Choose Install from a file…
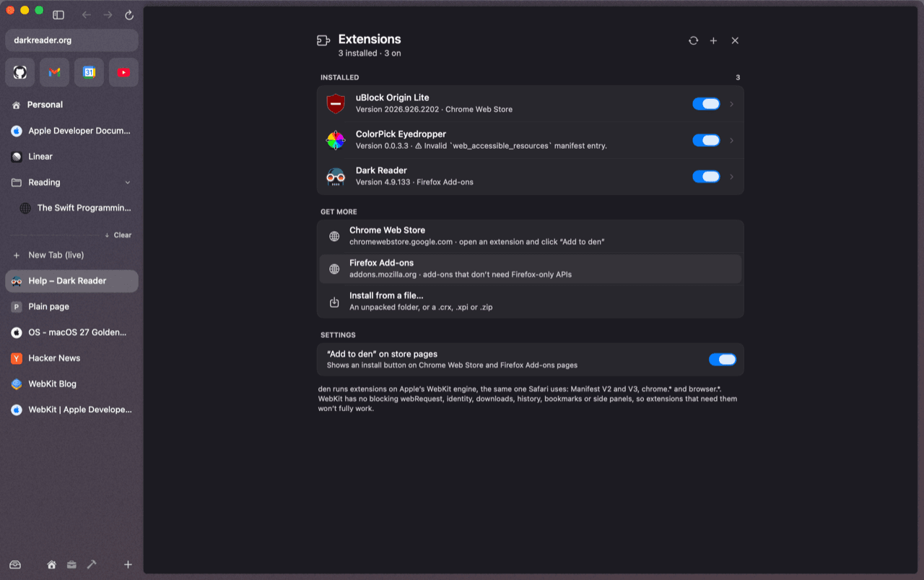 tap(531, 301)
